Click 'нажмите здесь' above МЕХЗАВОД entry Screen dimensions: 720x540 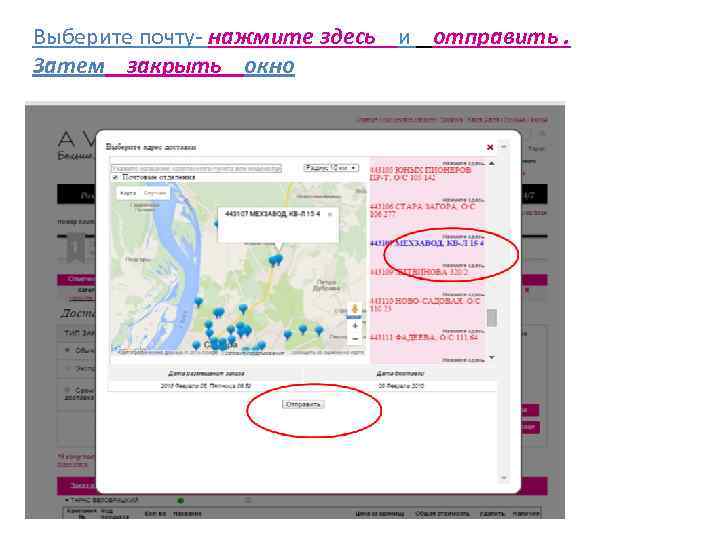click(x=463, y=236)
